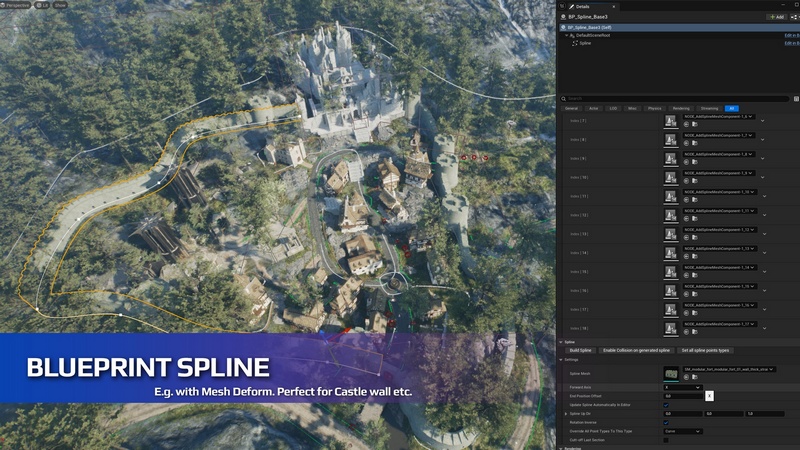Click the Index 7 spline mesh thumbnail
The height and width of the screenshot is (450, 800).
click(x=671, y=121)
